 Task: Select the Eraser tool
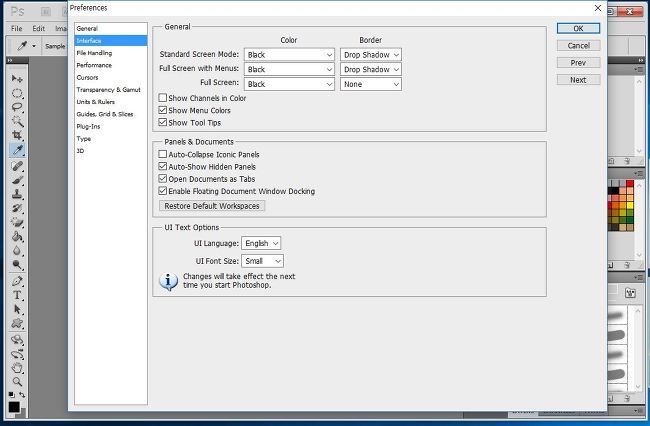(17, 222)
